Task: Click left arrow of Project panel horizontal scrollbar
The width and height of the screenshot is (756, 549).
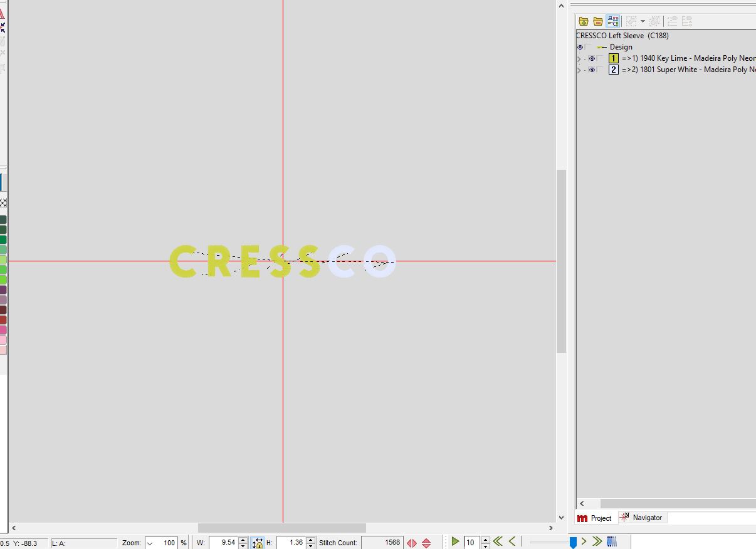Action: pos(582,503)
